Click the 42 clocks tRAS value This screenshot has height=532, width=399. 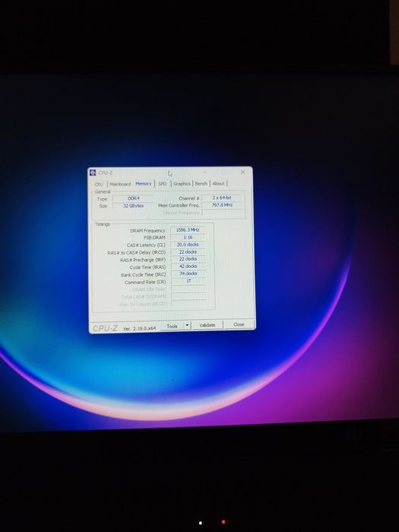pyautogui.click(x=188, y=267)
